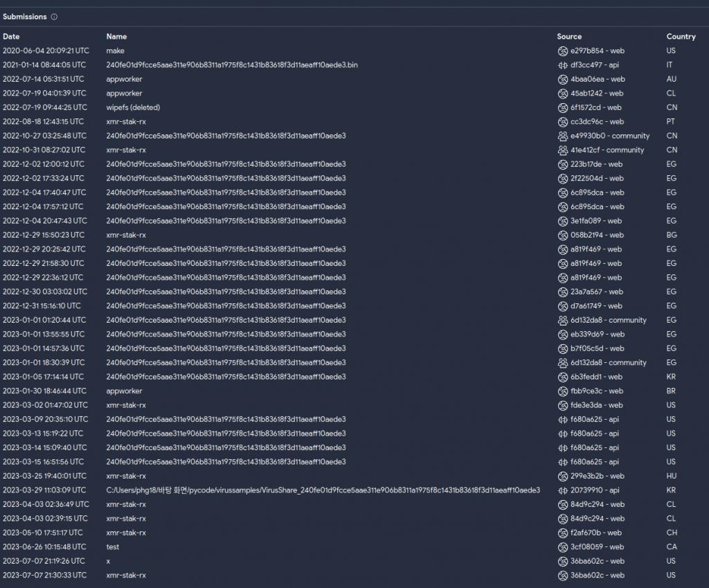The height and width of the screenshot is (588, 709).
Task: Click the Country column header
Action: [681, 37]
